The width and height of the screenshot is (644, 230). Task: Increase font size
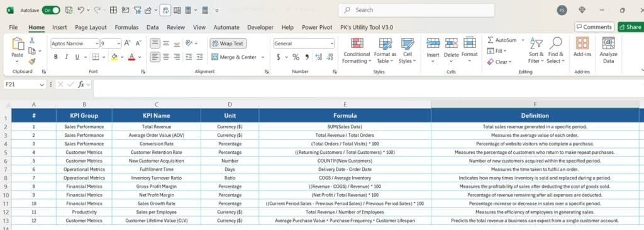click(x=127, y=43)
